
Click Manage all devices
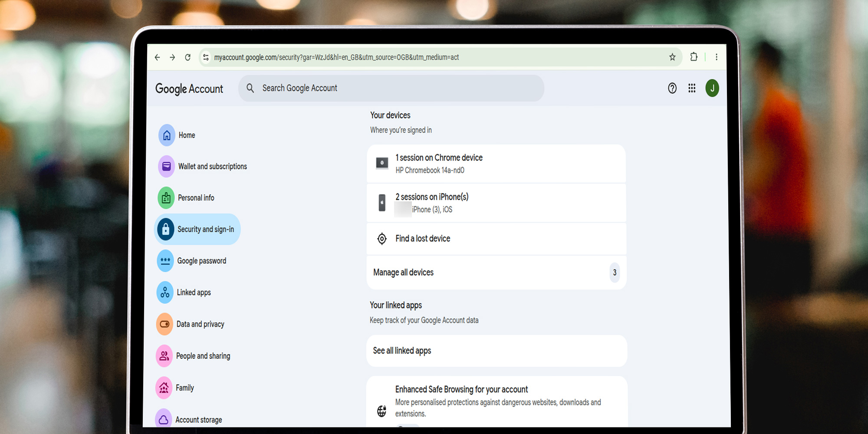[x=496, y=273]
